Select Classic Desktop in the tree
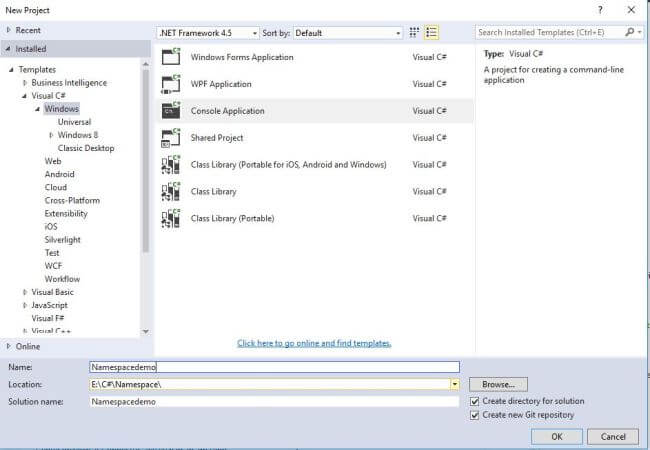The width and height of the screenshot is (650, 450). click(86, 148)
